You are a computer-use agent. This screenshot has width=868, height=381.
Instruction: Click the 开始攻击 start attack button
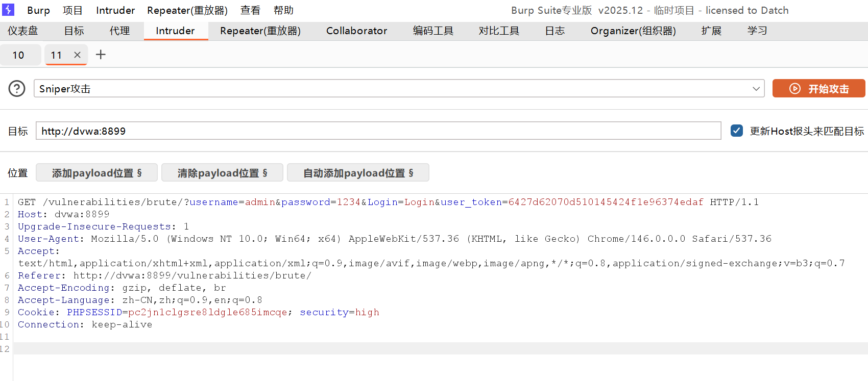(818, 88)
